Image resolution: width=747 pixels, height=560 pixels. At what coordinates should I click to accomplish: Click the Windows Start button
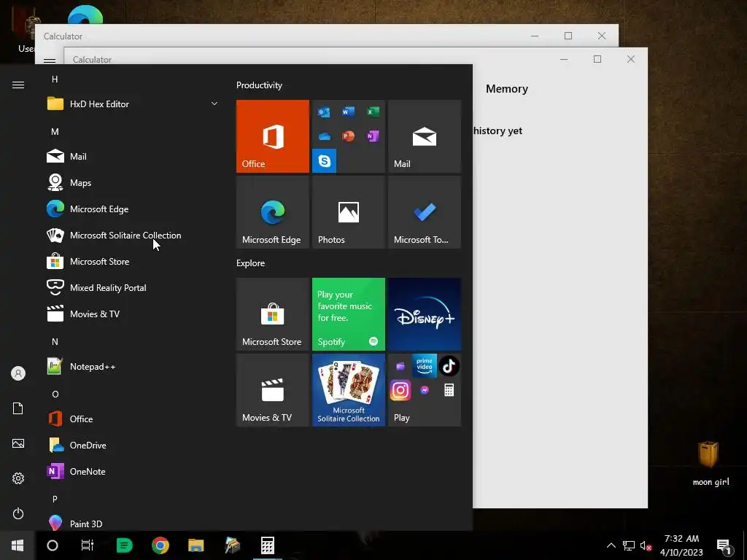pyautogui.click(x=18, y=545)
